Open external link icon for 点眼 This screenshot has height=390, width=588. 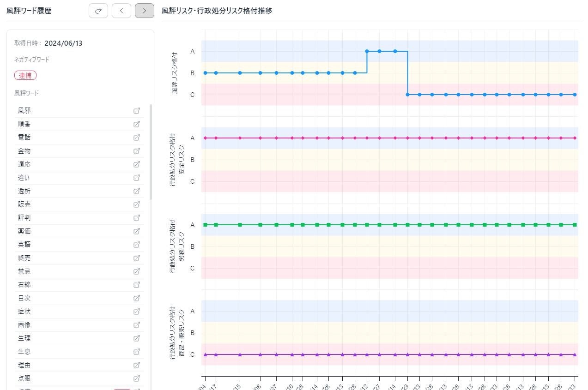point(137,378)
